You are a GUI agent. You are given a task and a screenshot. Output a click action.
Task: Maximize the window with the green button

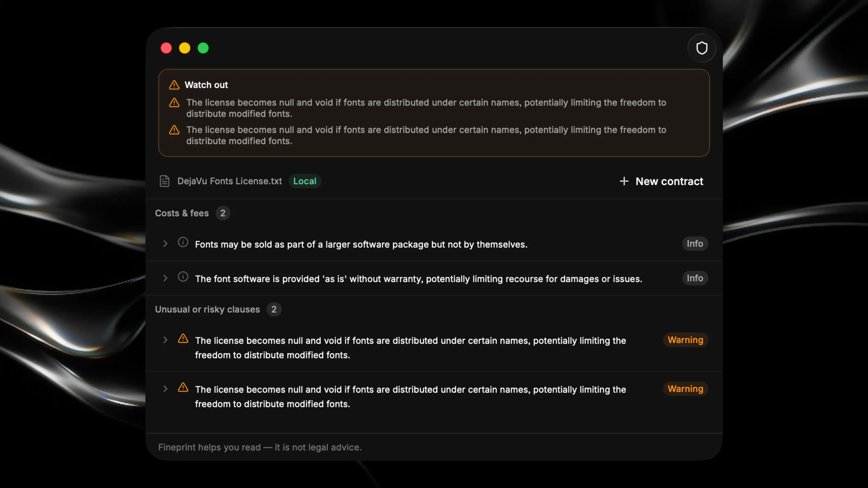(203, 48)
